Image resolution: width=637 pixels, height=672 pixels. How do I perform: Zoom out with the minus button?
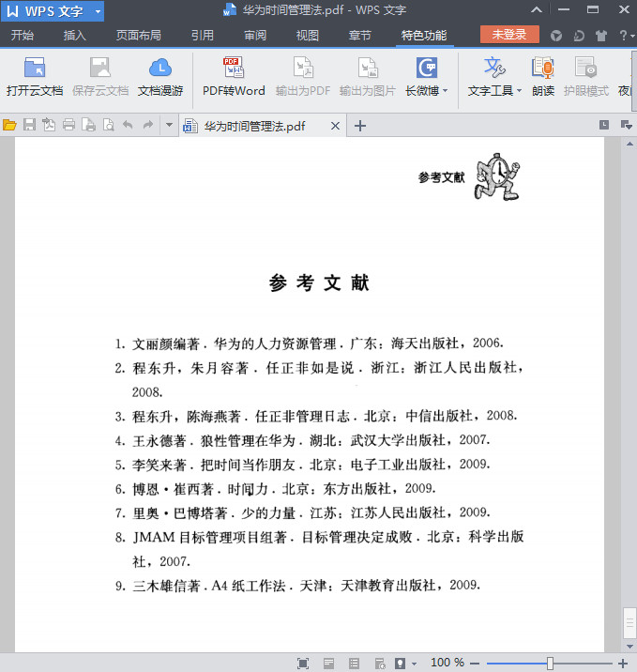[x=475, y=664]
